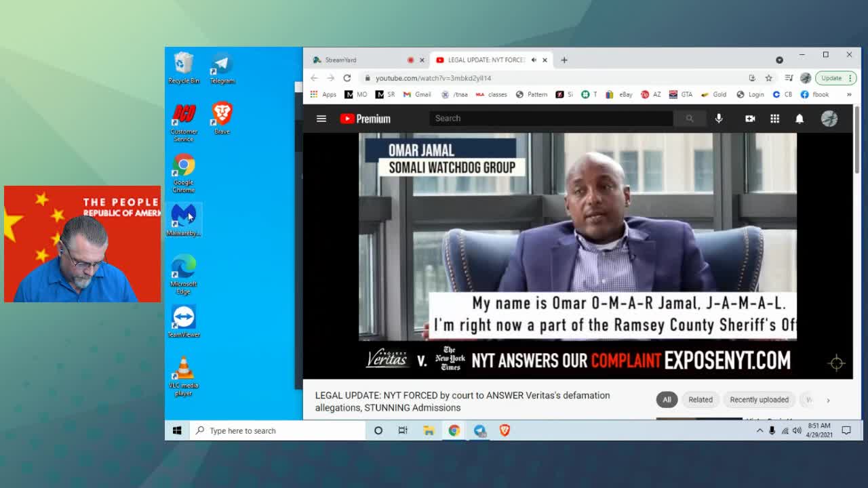
Task: Switch to the StreamYard tab
Action: coord(359,60)
